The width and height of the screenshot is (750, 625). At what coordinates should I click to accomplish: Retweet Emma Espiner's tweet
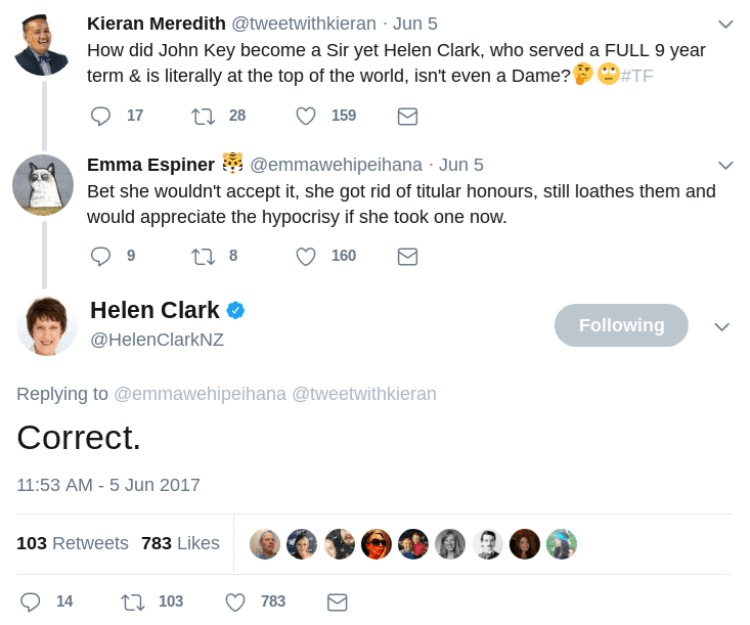pyautogui.click(x=202, y=255)
